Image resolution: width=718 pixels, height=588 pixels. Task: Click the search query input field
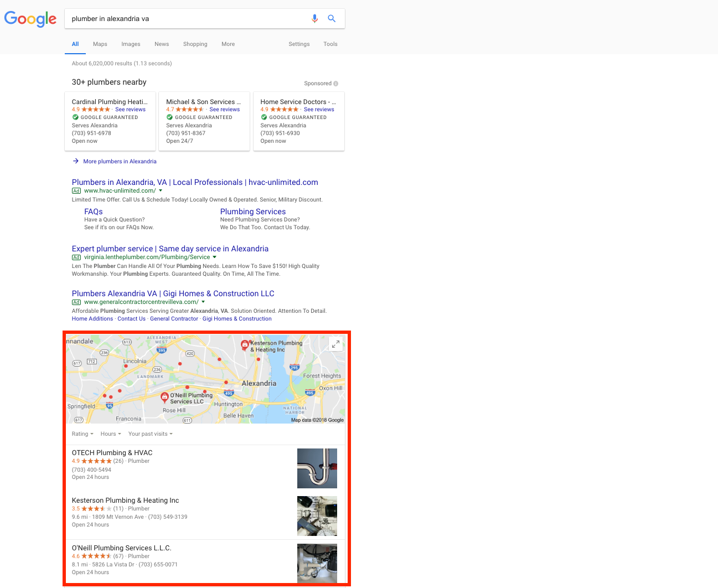188,18
